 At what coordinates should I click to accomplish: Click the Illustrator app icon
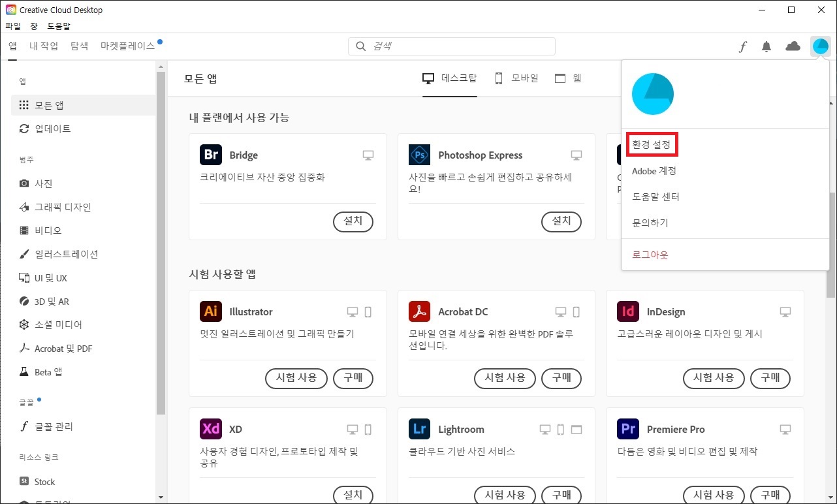(211, 311)
